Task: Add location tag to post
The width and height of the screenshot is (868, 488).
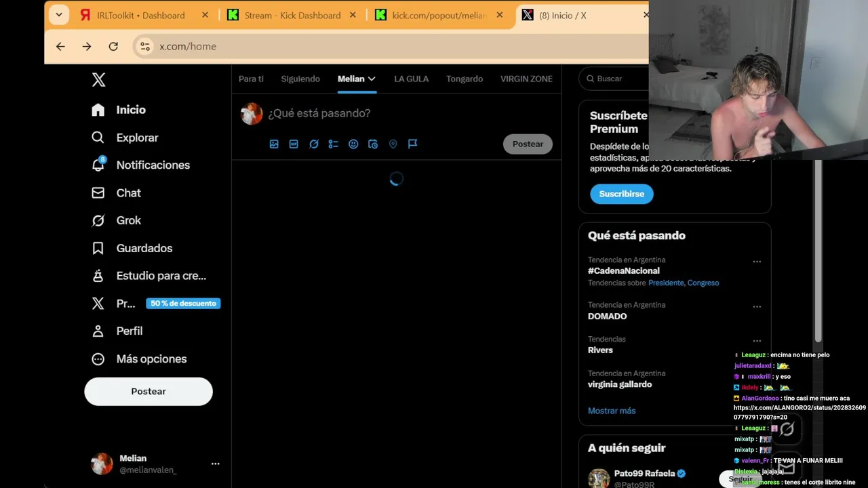Action: tap(393, 144)
